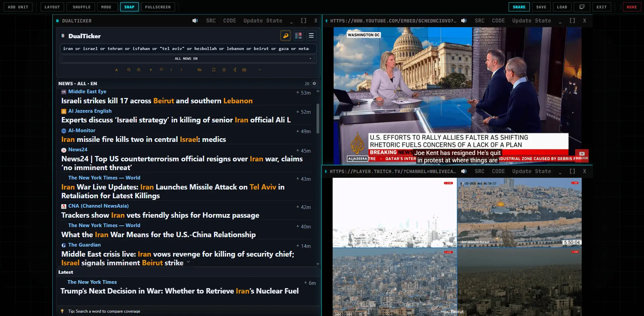
Task: Click the next (right chevron) icon
Action: point(181,70)
